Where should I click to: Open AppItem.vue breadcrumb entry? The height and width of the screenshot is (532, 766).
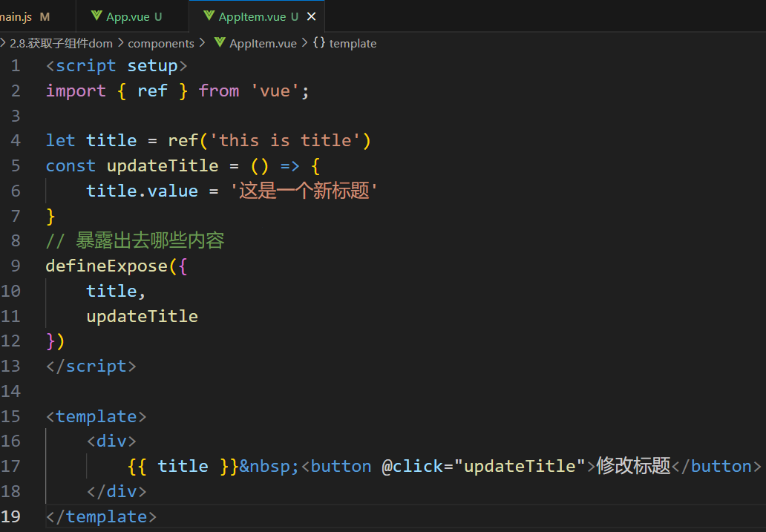(x=263, y=44)
